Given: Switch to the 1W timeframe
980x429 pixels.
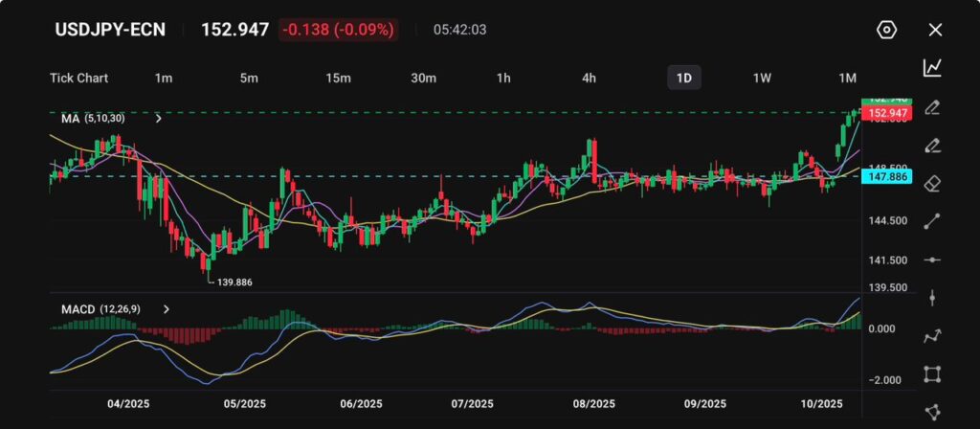Looking at the screenshot, I should [x=762, y=78].
